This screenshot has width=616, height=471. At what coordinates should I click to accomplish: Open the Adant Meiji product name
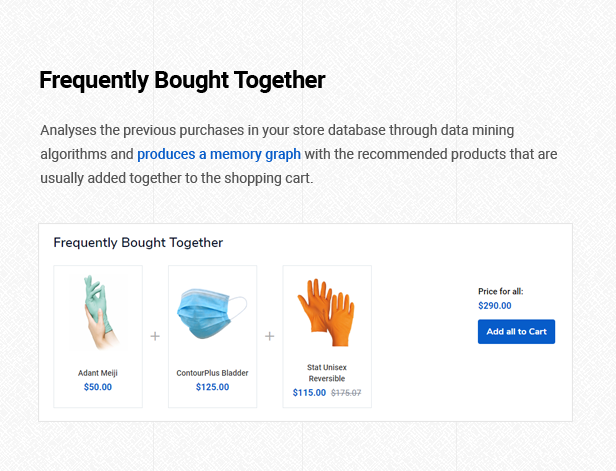(98, 373)
